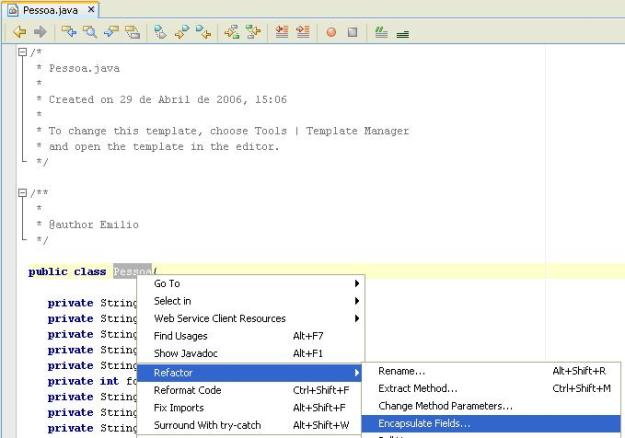The width and height of the screenshot is (625, 438).
Task: Select Extract Method... refactoring option
Action: 418,388
